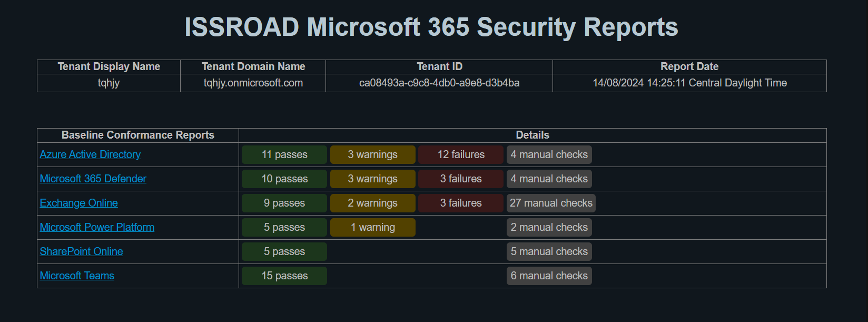Click the 'Report Date' header cell
Screen dimensions: 868x322
tap(689, 66)
